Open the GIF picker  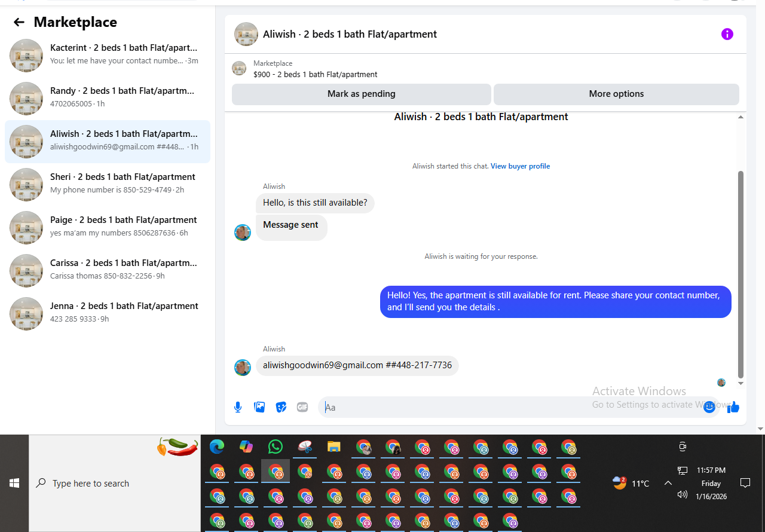[302, 407]
